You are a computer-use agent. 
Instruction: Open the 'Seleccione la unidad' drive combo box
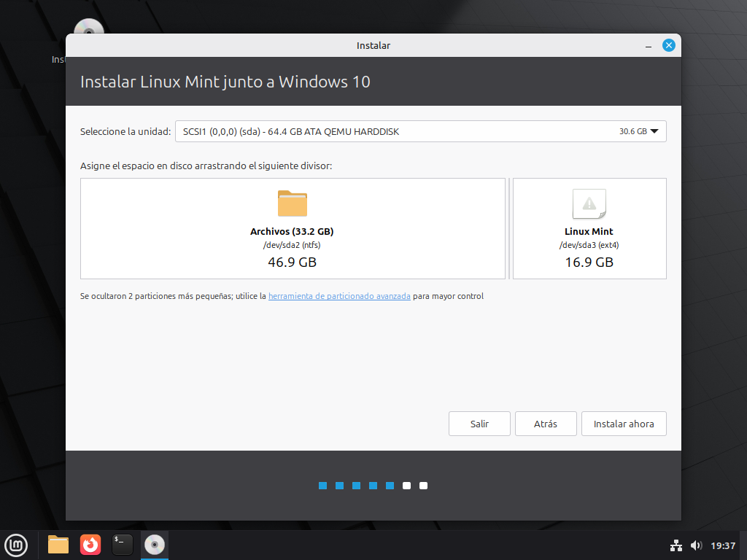click(x=420, y=131)
